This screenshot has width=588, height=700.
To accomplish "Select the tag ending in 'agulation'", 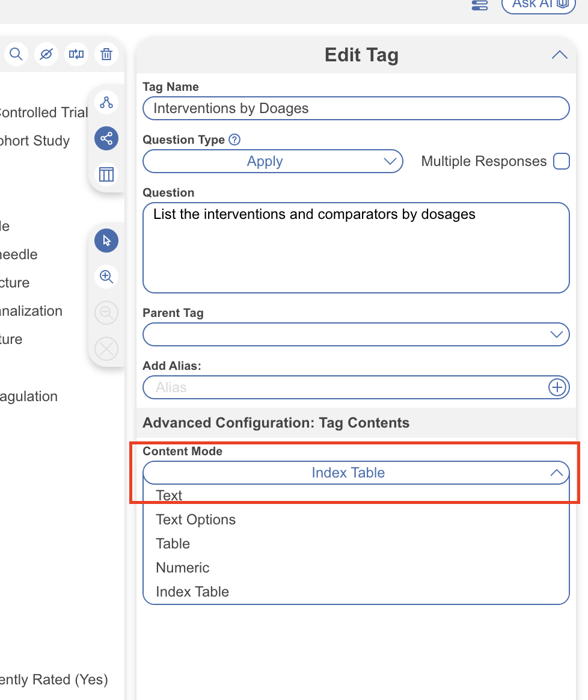I will pos(29,396).
